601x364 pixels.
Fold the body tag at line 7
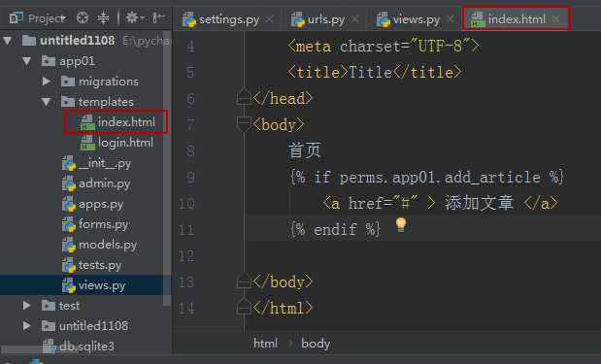(244, 124)
